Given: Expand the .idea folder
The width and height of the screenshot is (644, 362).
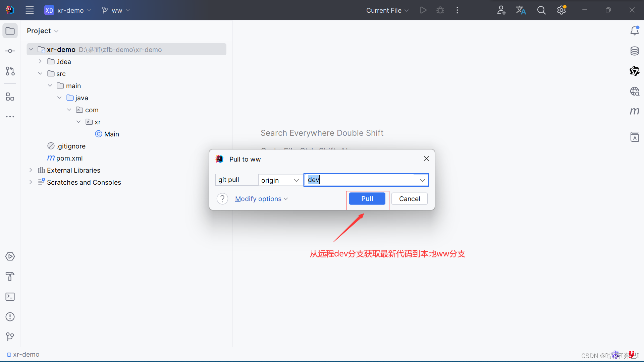Looking at the screenshot, I should pyautogui.click(x=40, y=62).
